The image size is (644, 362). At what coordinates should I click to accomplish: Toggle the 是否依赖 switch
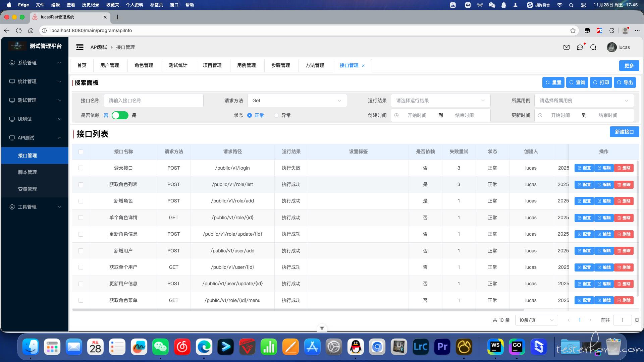coord(120,115)
